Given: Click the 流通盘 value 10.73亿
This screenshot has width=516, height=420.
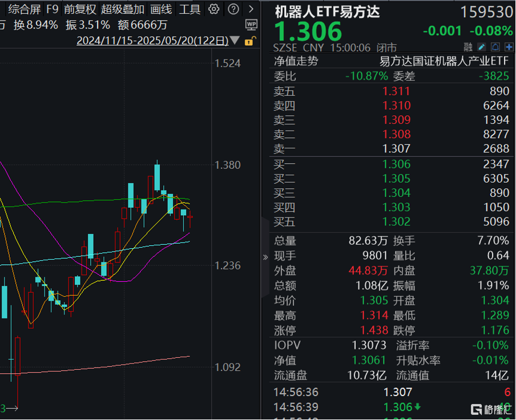Looking at the screenshot, I should point(367,375).
